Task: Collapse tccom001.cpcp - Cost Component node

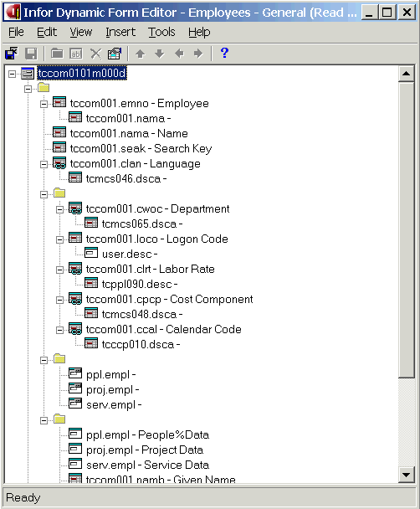Action: (x=59, y=301)
